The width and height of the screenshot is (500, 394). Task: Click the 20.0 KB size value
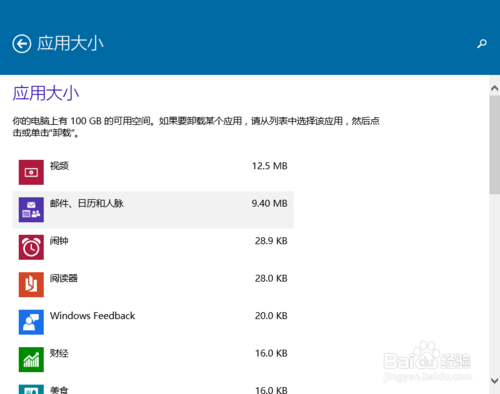(271, 316)
